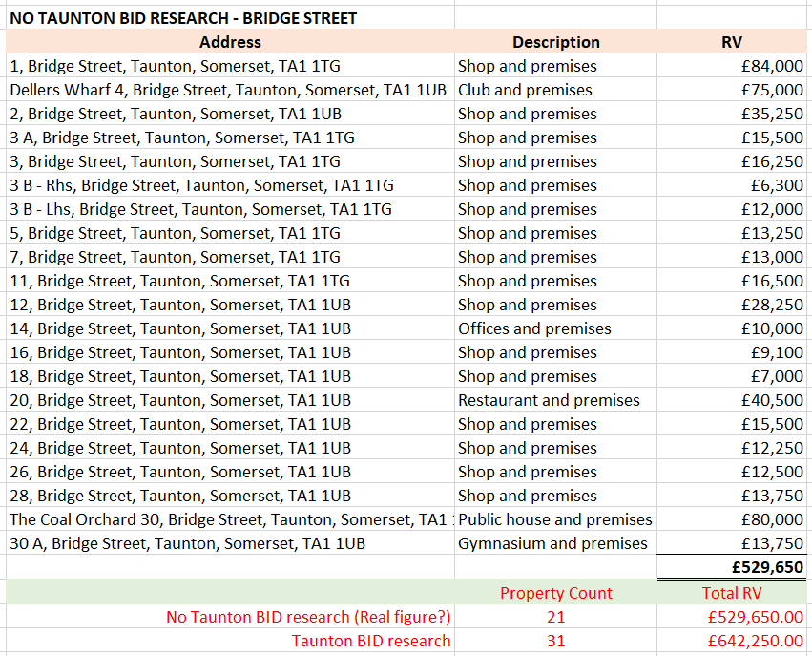Select the £84,000 RV cell
This screenshot has width=812, height=656.
point(732,66)
